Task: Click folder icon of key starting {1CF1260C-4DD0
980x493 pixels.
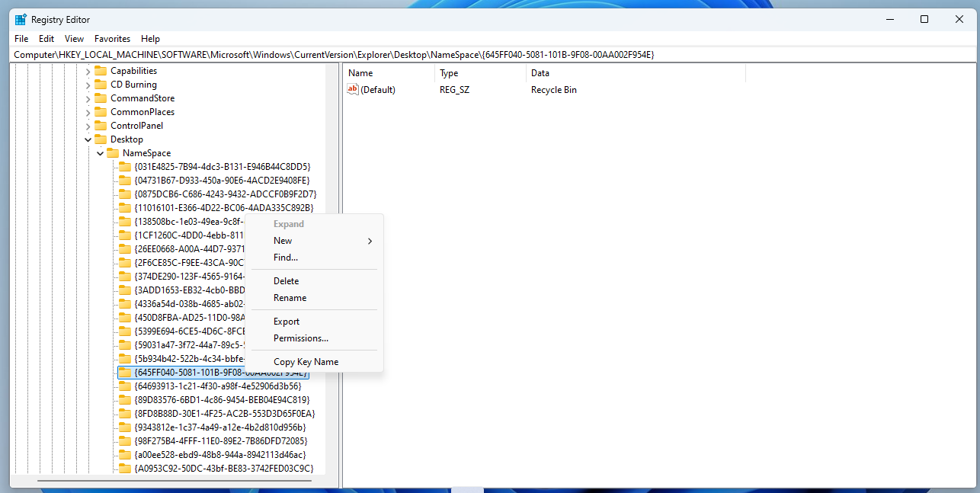Action: point(125,235)
